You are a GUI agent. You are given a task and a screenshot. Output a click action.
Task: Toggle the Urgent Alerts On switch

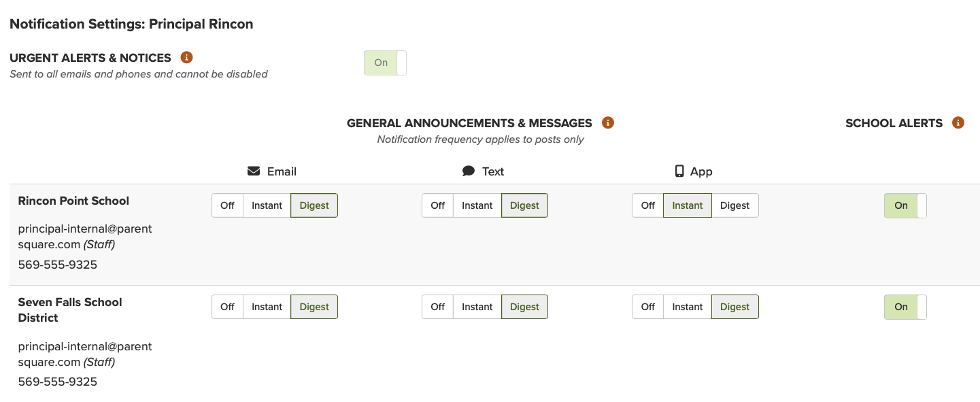385,63
